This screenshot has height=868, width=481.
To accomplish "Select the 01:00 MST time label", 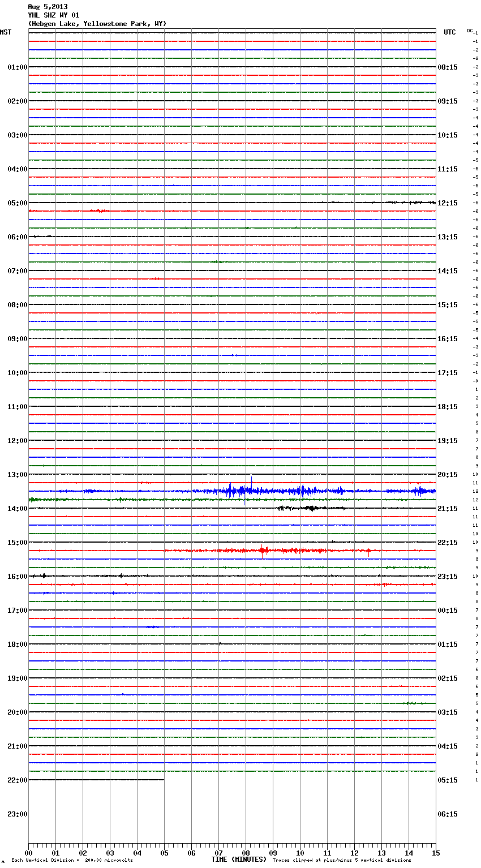I will (18, 67).
